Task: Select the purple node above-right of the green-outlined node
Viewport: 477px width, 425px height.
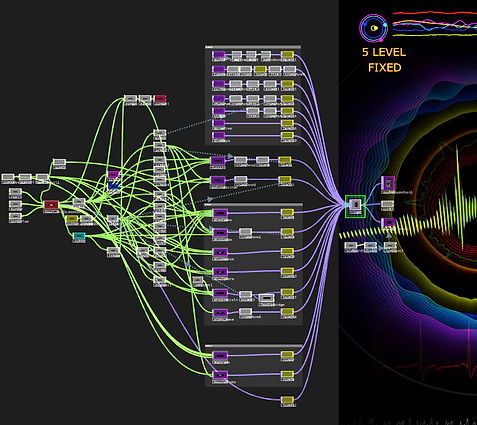Action: click(388, 183)
